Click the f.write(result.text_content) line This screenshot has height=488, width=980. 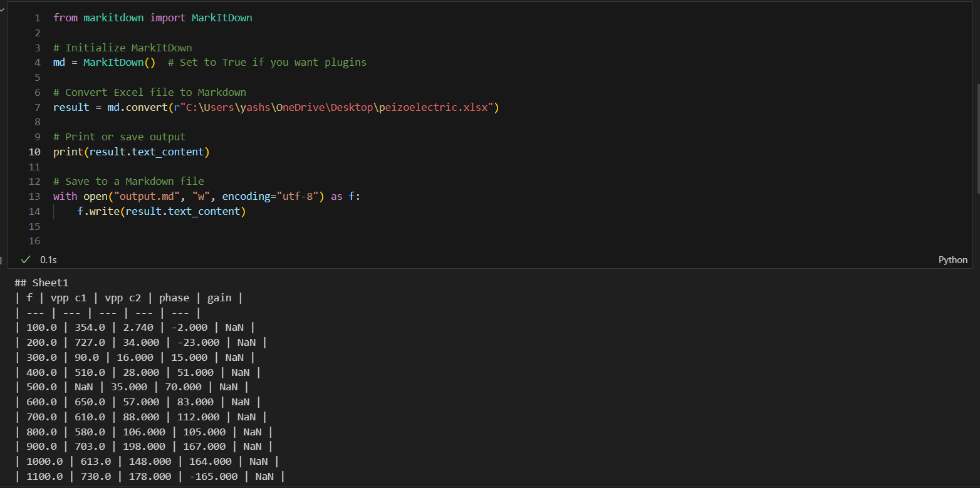click(162, 211)
